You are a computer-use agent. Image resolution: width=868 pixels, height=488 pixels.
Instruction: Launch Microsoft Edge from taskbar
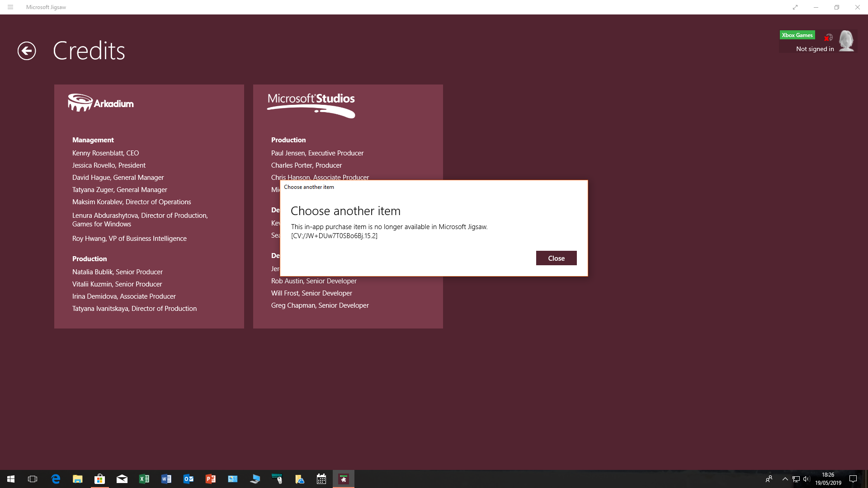[x=56, y=479]
